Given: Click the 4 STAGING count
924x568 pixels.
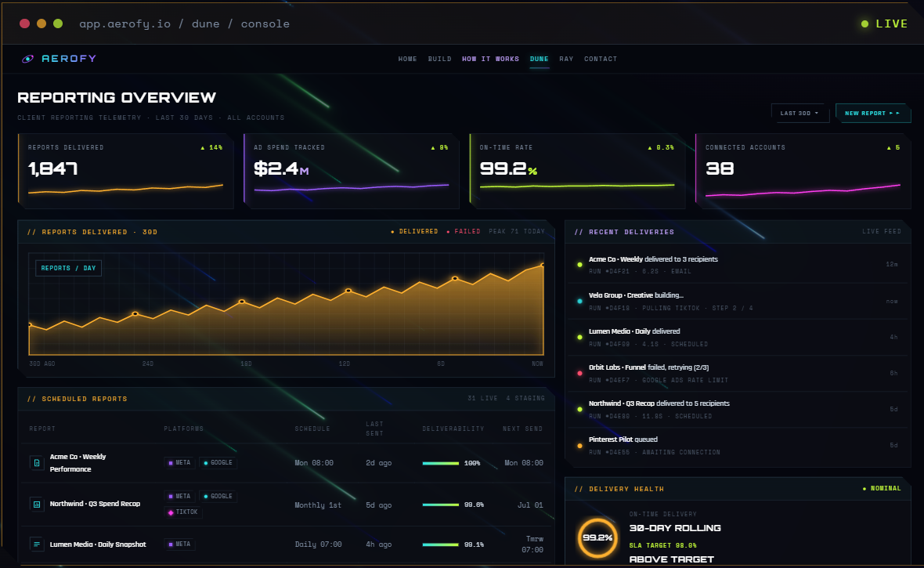Looking at the screenshot, I should point(525,399).
